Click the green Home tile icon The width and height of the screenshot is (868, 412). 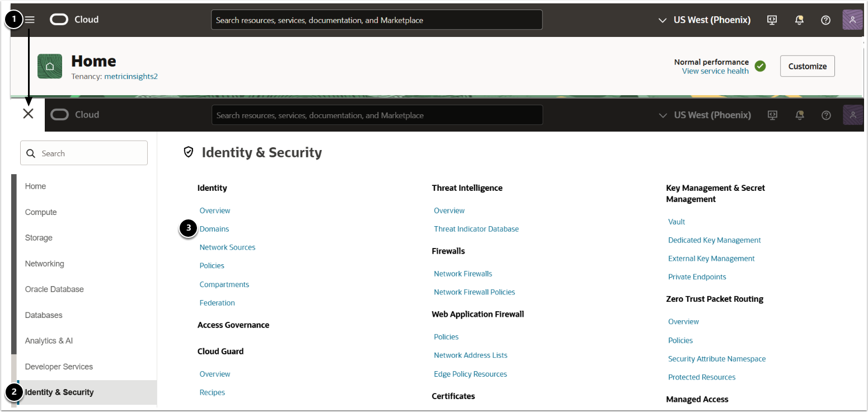pyautogui.click(x=50, y=66)
